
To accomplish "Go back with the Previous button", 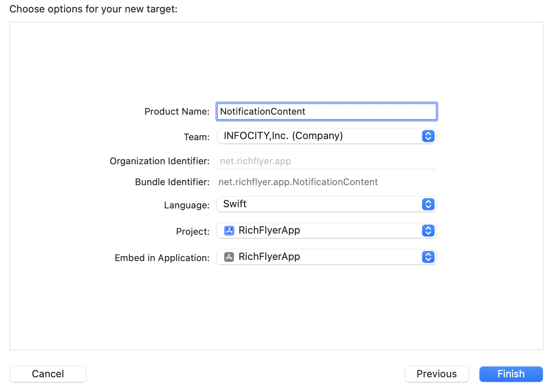I will [x=437, y=374].
